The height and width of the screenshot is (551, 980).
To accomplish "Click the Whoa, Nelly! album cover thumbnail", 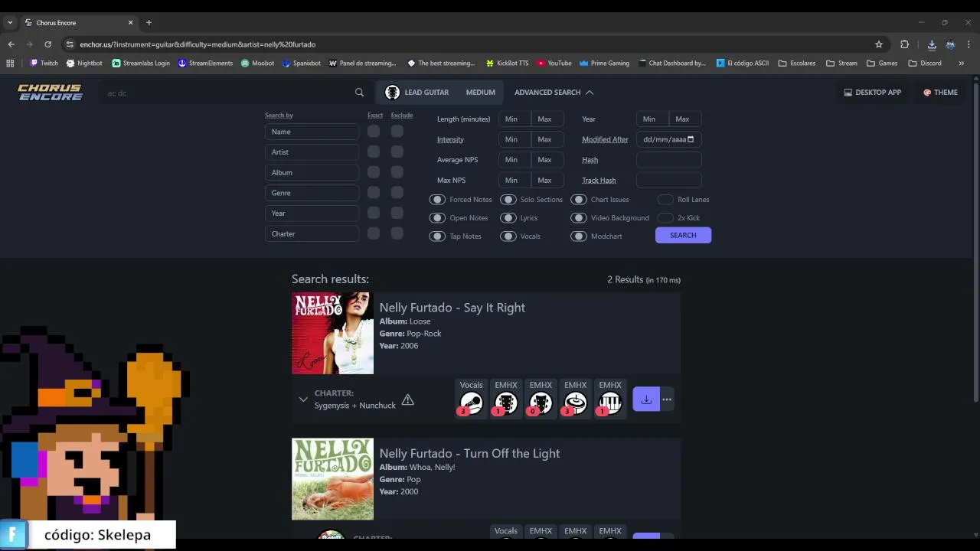I will 332,479.
